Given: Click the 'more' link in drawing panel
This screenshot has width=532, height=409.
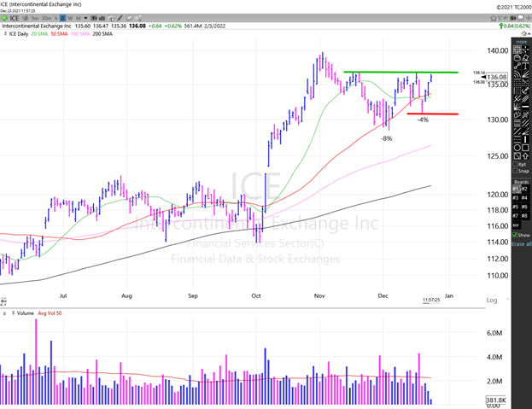Looking at the screenshot, I should point(521,42).
